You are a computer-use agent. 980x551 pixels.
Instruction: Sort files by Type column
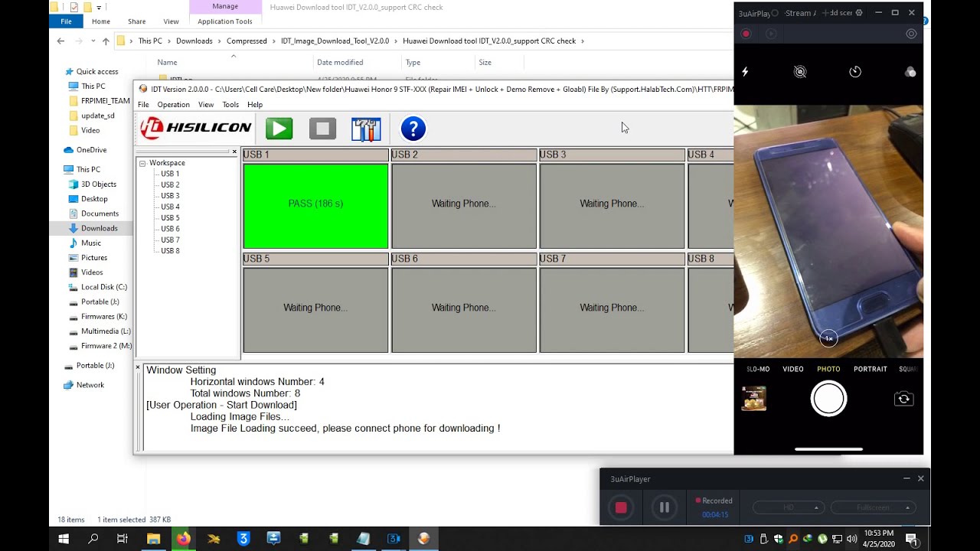click(x=413, y=63)
